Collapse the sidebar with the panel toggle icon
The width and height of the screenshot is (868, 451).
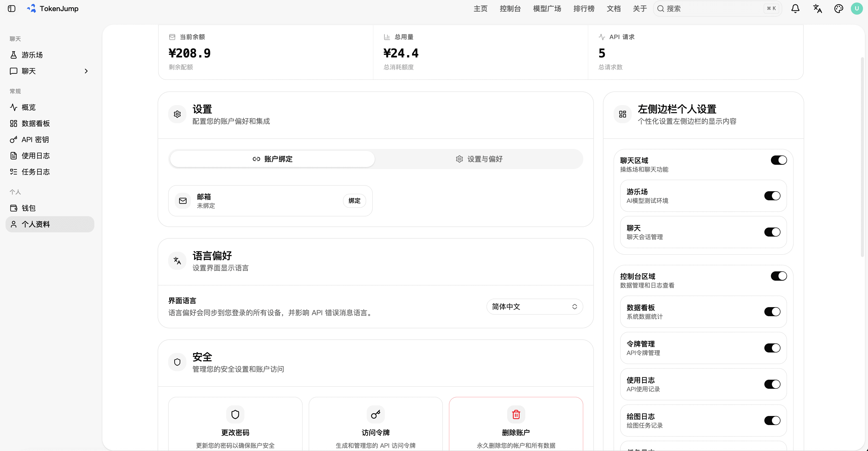point(12,8)
